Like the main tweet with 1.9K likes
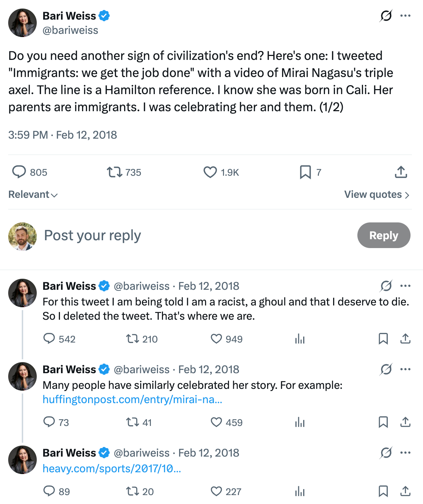Viewport: 423px width, 504px height. (210, 172)
